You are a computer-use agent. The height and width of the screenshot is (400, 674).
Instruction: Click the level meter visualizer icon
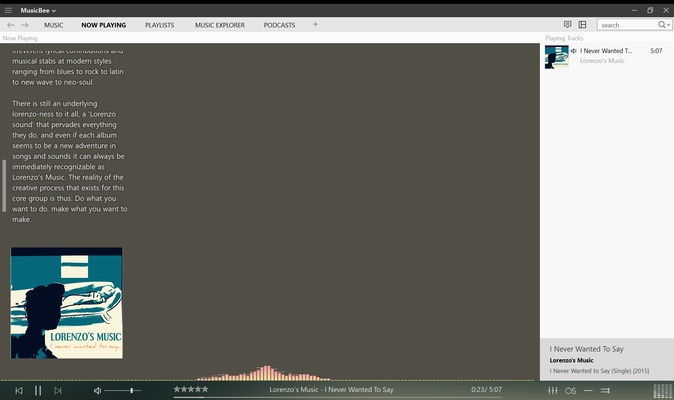point(662,391)
